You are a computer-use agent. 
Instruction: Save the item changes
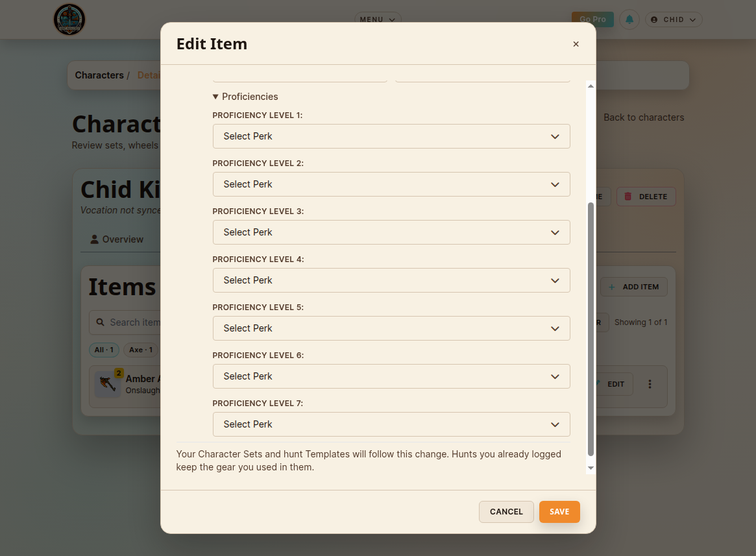559,512
